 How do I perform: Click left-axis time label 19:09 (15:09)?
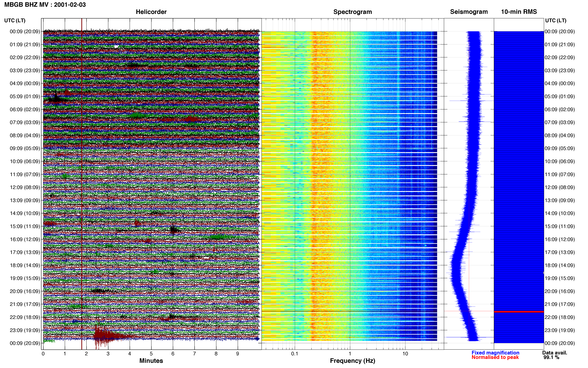25,278
